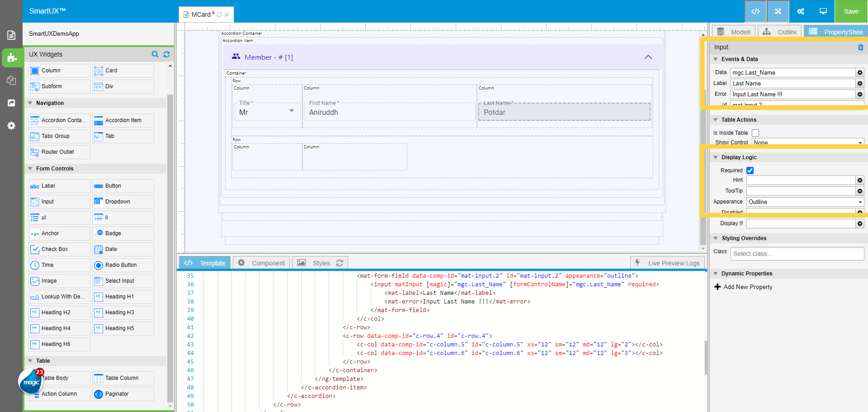Switch to the Component tab

coord(261,263)
